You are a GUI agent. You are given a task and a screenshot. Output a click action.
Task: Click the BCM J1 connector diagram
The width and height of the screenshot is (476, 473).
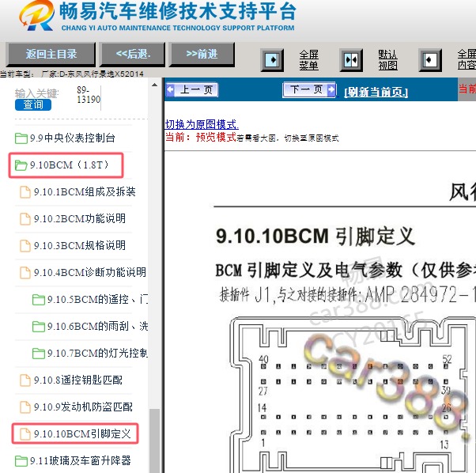(353, 394)
